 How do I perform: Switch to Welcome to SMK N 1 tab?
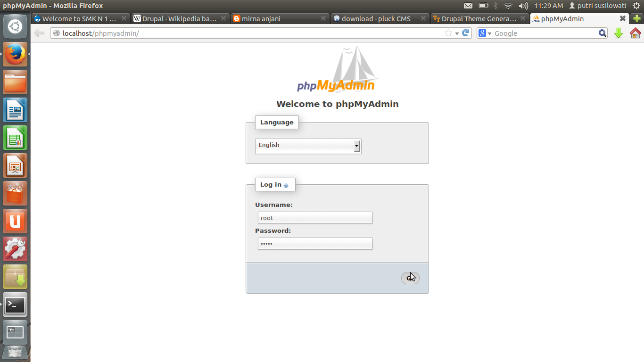tap(80, 19)
